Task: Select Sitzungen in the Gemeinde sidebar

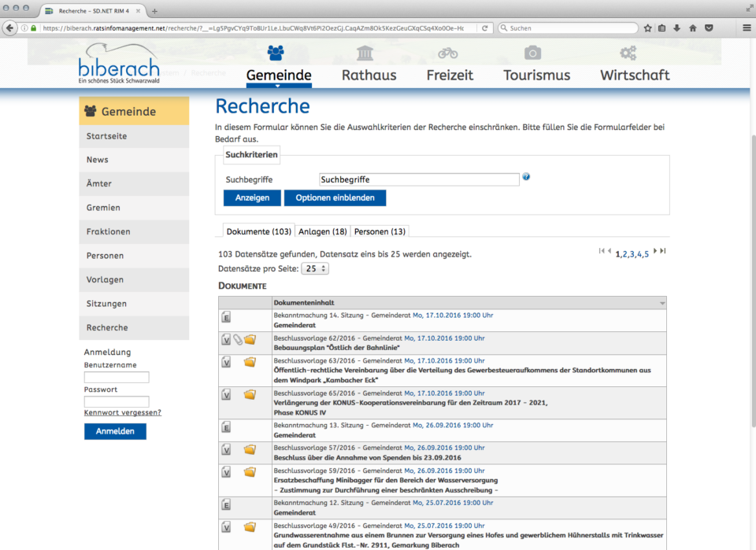Action: [x=106, y=304]
